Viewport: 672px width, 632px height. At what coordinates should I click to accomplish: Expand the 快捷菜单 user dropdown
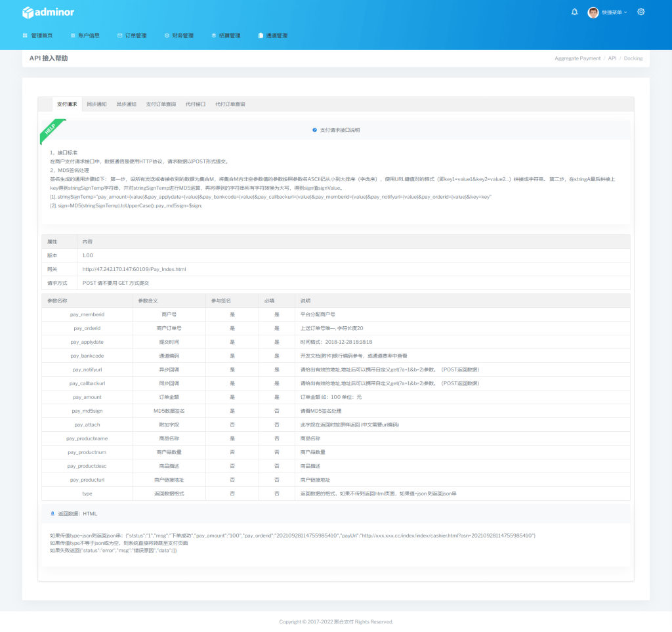tap(614, 12)
